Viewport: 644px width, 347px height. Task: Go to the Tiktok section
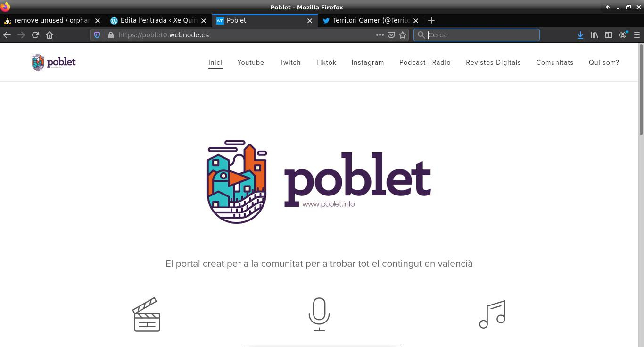326,62
